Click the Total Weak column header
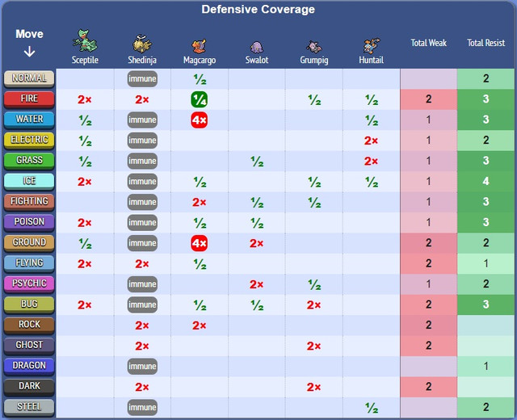The image size is (517, 420). click(x=429, y=43)
